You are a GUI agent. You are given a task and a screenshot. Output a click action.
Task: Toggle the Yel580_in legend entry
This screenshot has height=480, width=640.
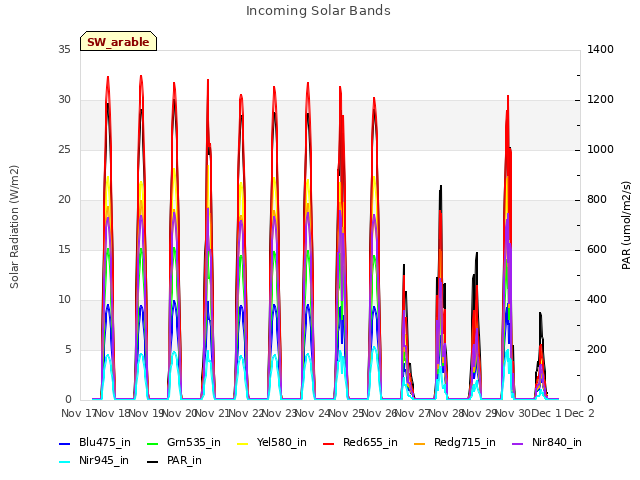point(272,442)
